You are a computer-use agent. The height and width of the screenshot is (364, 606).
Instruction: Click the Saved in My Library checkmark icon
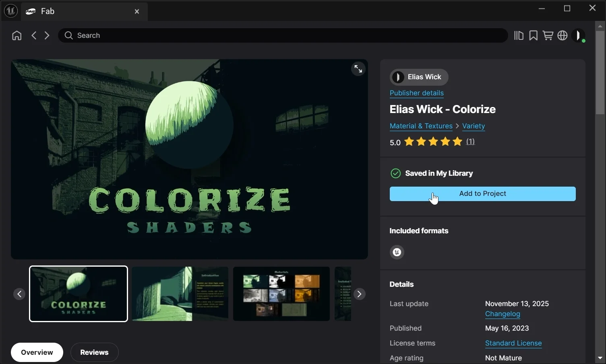pyautogui.click(x=396, y=173)
